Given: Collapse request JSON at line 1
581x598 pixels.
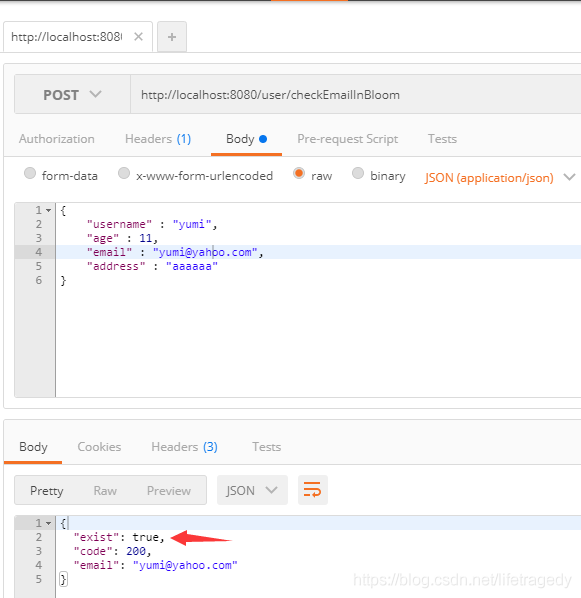Looking at the screenshot, I should tap(48, 211).
